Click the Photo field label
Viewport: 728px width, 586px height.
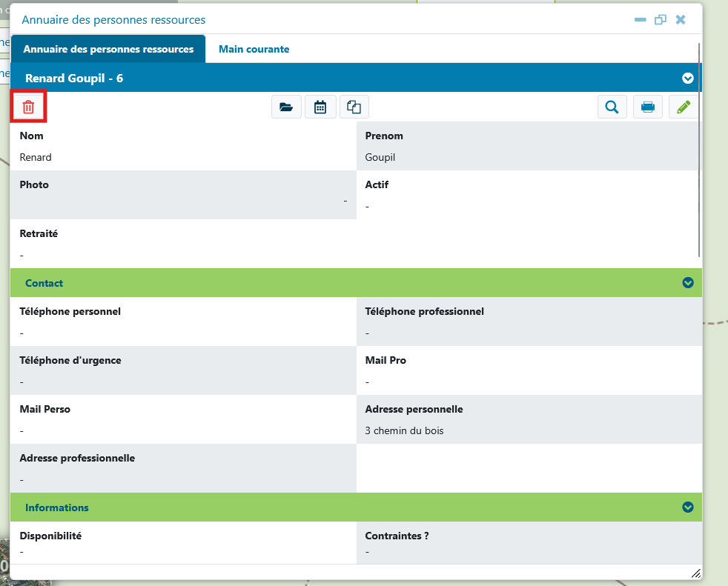tap(34, 184)
